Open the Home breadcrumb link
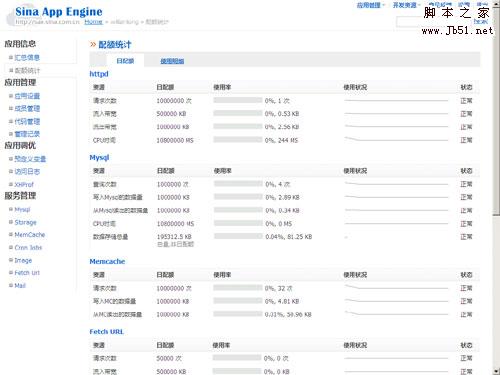 coord(93,22)
